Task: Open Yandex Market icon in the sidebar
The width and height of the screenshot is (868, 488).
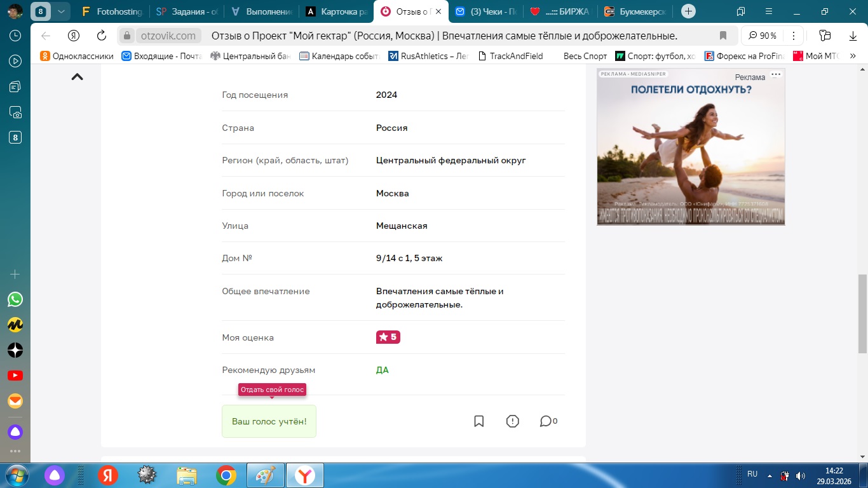Action: pos(15,325)
